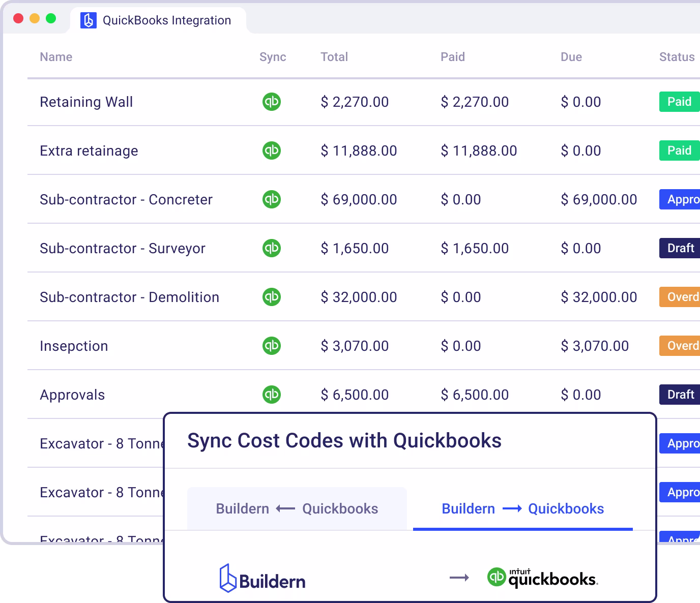Click Draft status badge for Approvals row
The width and height of the screenshot is (700, 603).
(680, 395)
